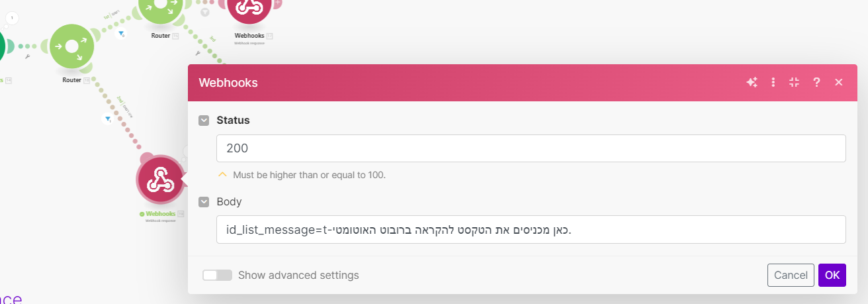Image resolution: width=868 pixels, height=304 pixels.
Task: Click the wrench icon before the Router
Action: (x=27, y=57)
